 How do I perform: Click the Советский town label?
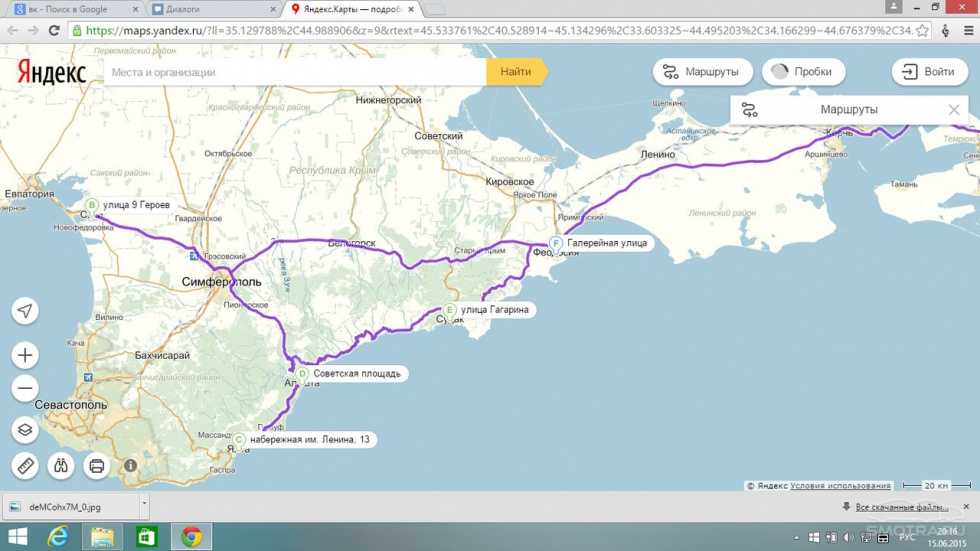coord(439,136)
